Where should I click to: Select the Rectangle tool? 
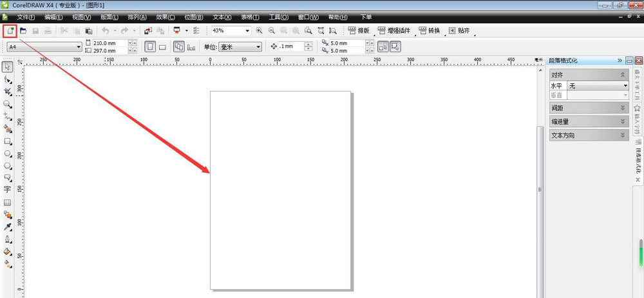click(8, 141)
